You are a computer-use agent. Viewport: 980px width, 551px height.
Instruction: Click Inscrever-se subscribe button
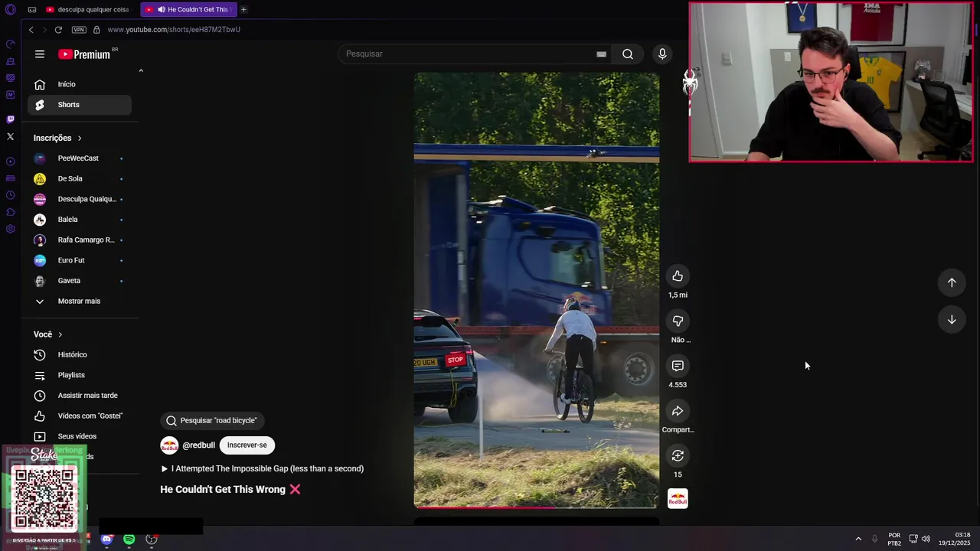click(x=247, y=445)
